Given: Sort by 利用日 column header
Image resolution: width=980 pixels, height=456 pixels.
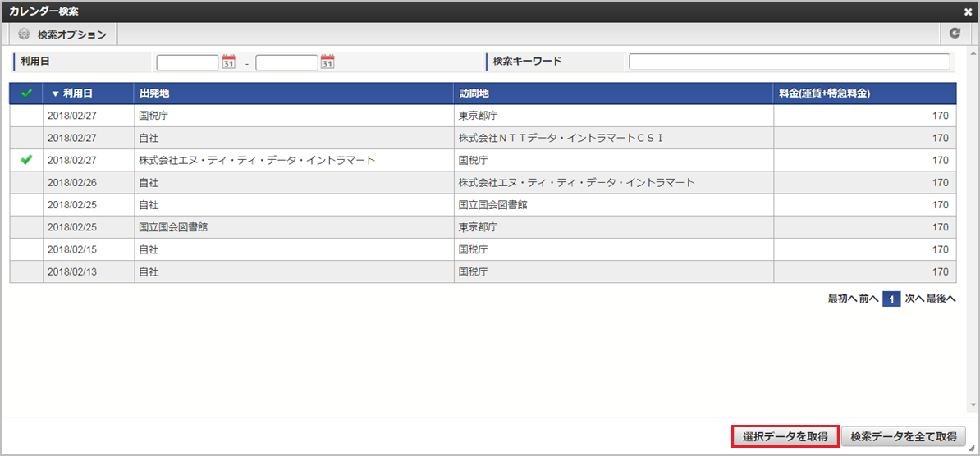Looking at the screenshot, I should [x=88, y=93].
